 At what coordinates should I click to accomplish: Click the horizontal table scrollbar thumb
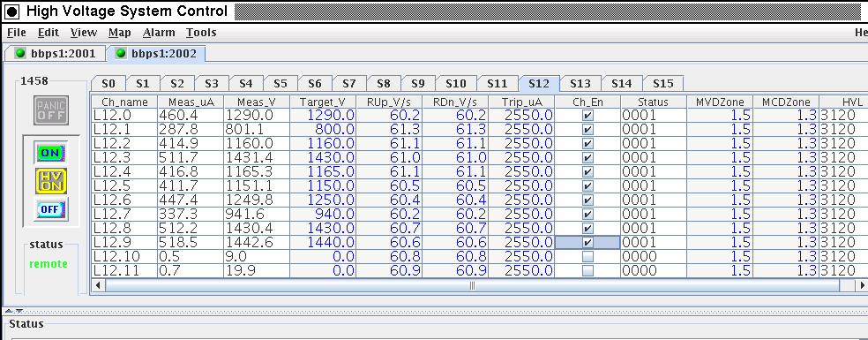point(472,285)
